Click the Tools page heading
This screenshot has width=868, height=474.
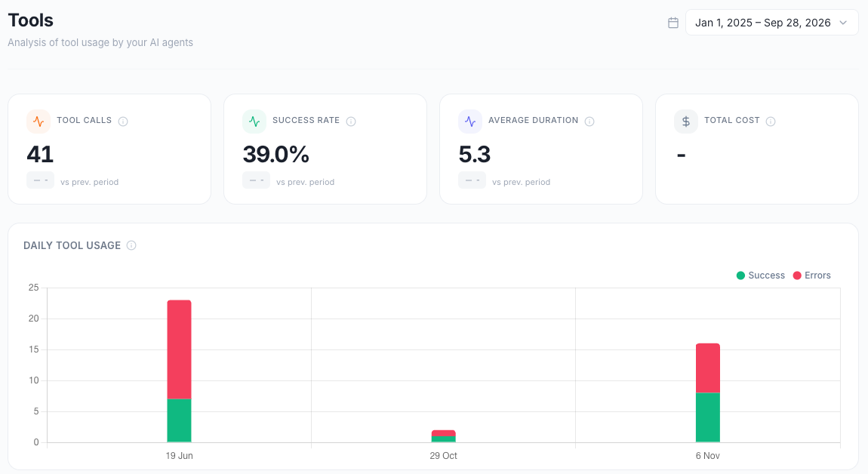(30, 20)
